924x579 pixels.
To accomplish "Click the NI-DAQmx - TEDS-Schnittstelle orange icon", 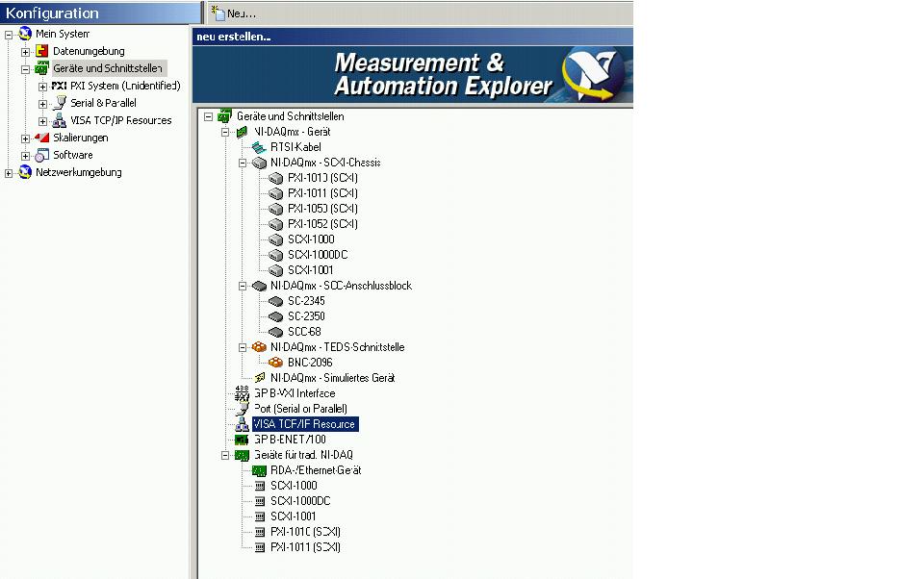I will [259, 347].
